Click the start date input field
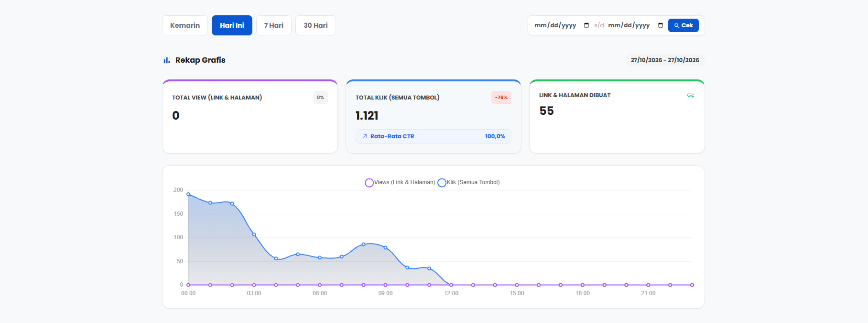Image resolution: width=868 pixels, height=323 pixels. point(562,25)
